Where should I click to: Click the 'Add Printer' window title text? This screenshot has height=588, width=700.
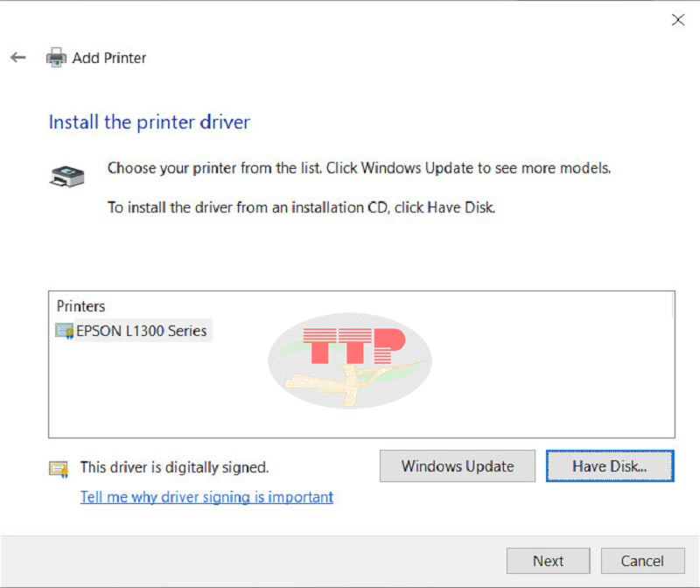(x=109, y=58)
